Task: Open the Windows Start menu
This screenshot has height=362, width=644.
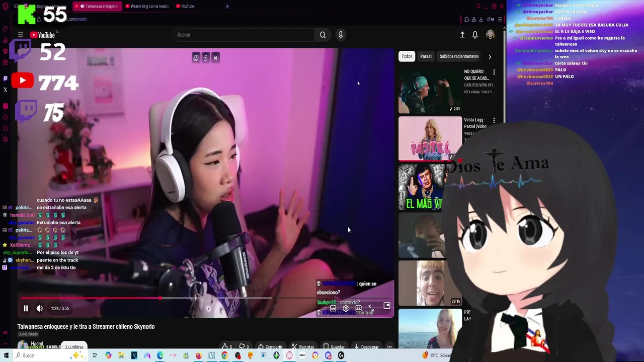Action: pos(6,355)
